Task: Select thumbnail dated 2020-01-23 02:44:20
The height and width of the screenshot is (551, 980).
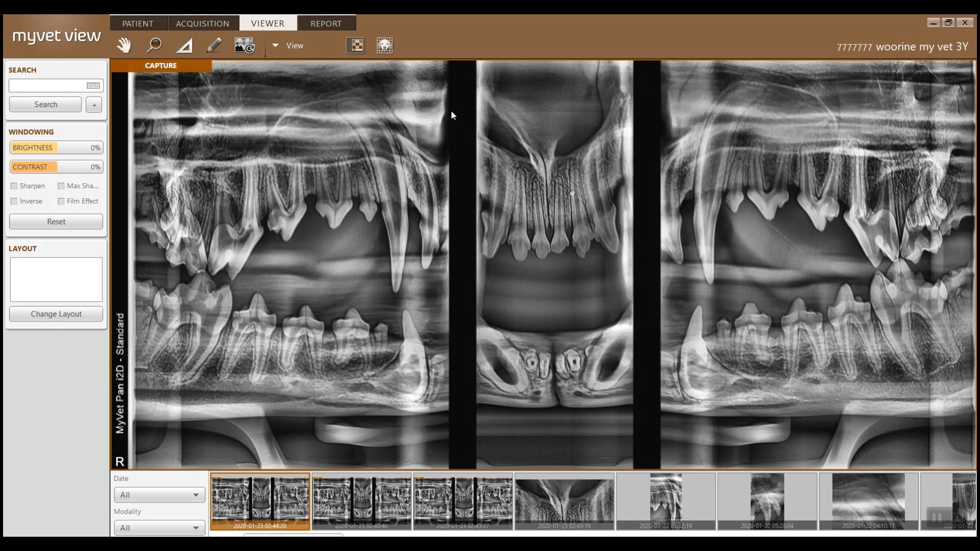Action: pyautogui.click(x=260, y=501)
